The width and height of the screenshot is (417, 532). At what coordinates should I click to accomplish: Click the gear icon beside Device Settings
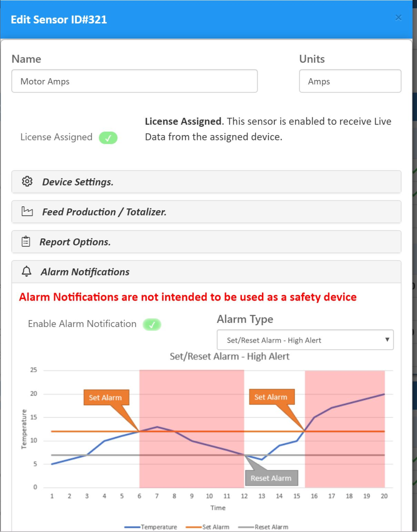(27, 182)
